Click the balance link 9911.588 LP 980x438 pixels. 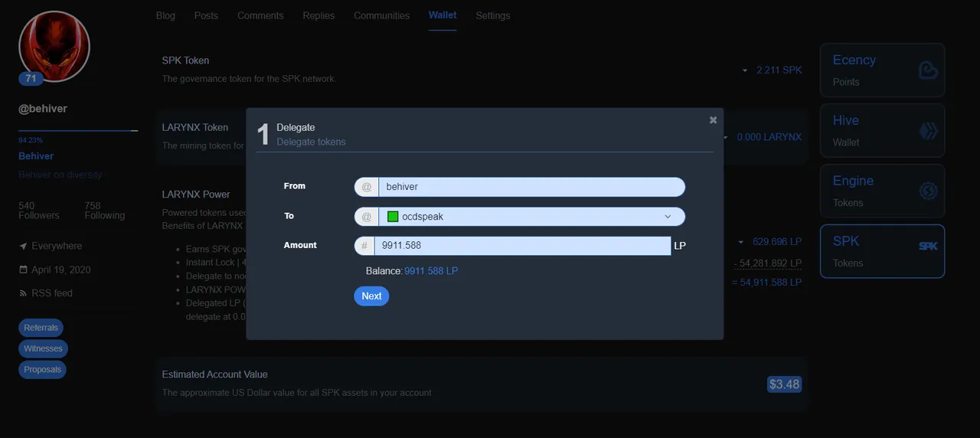coord(431,271)
